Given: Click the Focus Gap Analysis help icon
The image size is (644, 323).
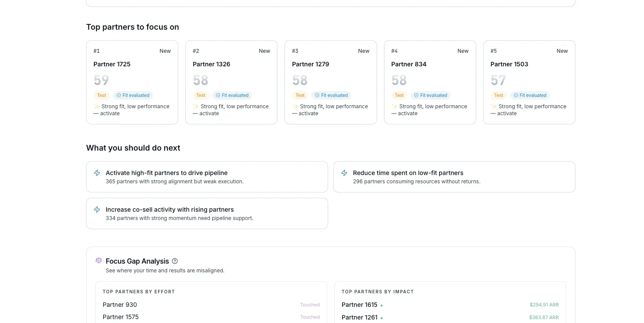Looking at the screenshot, I should [x=175, y=261].
